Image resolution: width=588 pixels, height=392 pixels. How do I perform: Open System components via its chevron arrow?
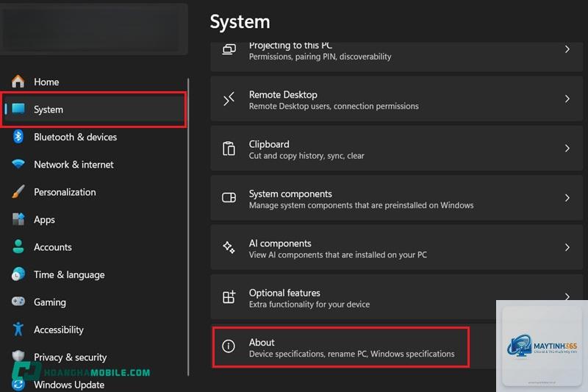tap(567, 198)
